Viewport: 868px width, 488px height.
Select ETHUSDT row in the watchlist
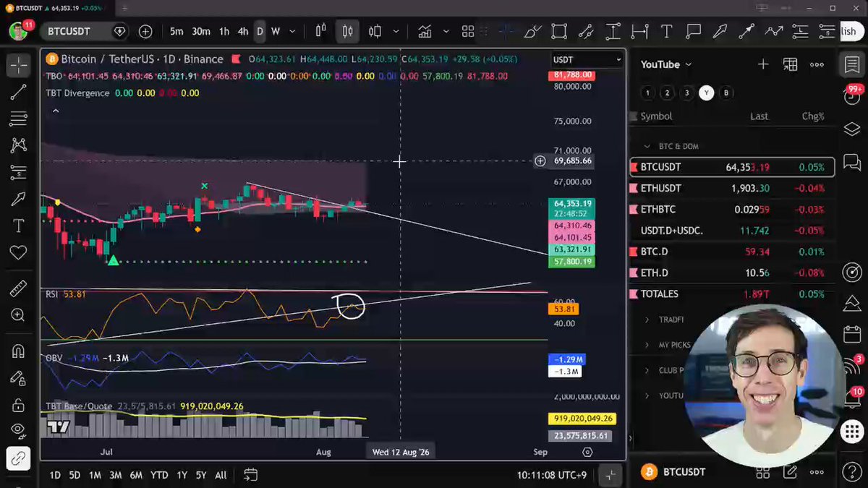[x=732, y=188]
